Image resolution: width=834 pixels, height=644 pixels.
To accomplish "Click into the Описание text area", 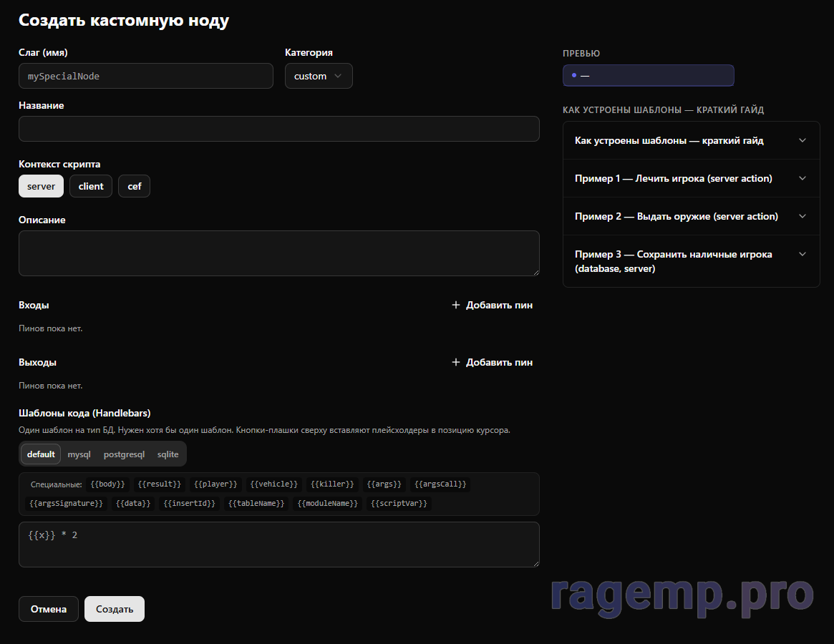I will pyautogui.click(x=278, y=253).
